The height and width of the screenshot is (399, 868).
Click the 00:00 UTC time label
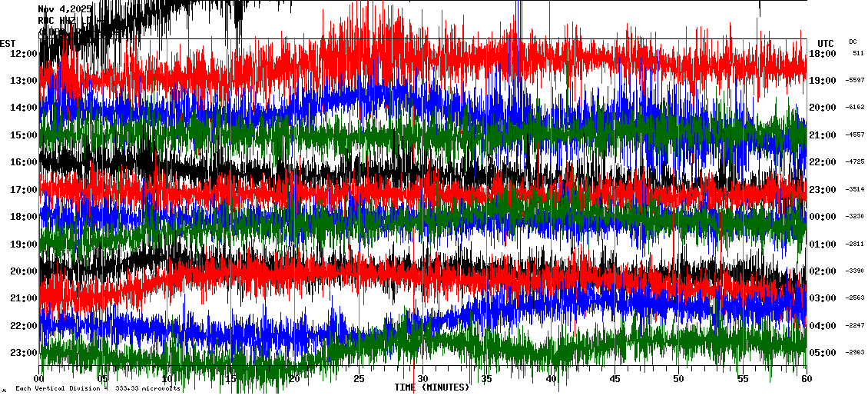(823, 217)
